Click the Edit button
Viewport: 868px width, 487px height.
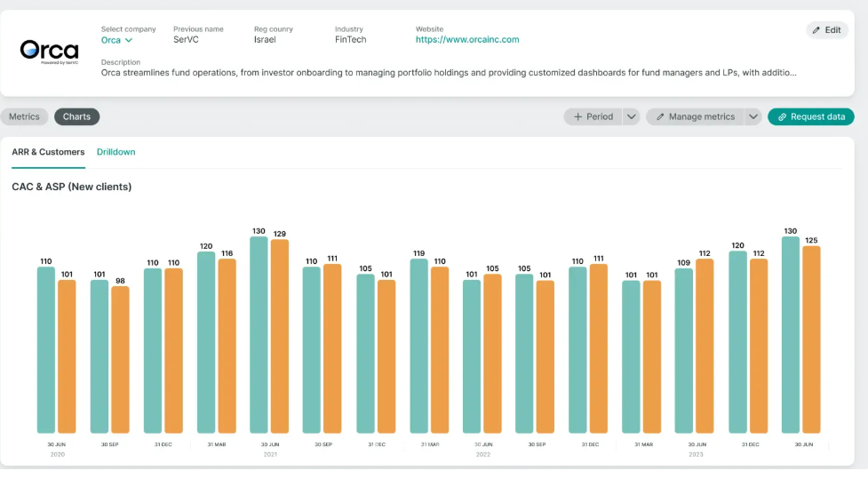coord(826,30)
